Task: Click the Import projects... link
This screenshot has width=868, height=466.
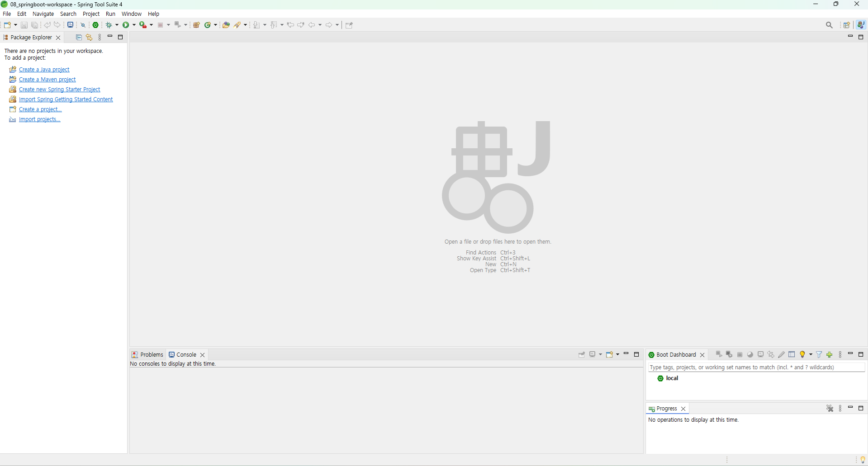Action: pos(39,119)
